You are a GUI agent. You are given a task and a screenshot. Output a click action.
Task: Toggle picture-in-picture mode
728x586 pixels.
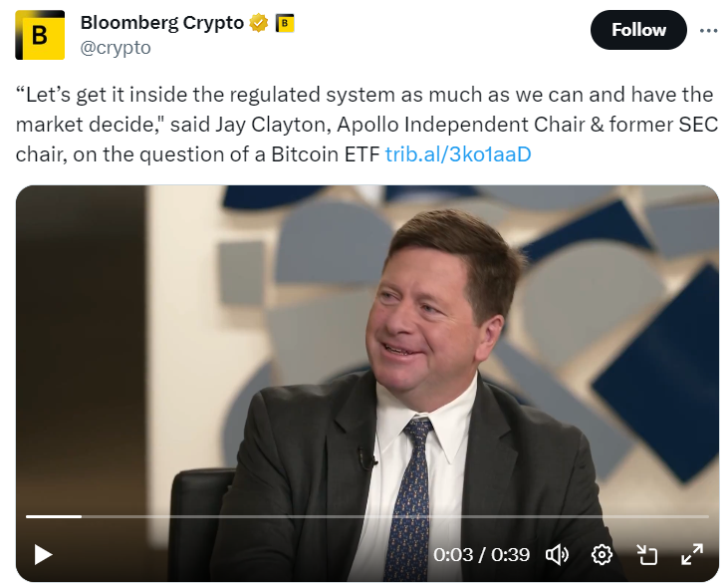click(x=647, y=554)
